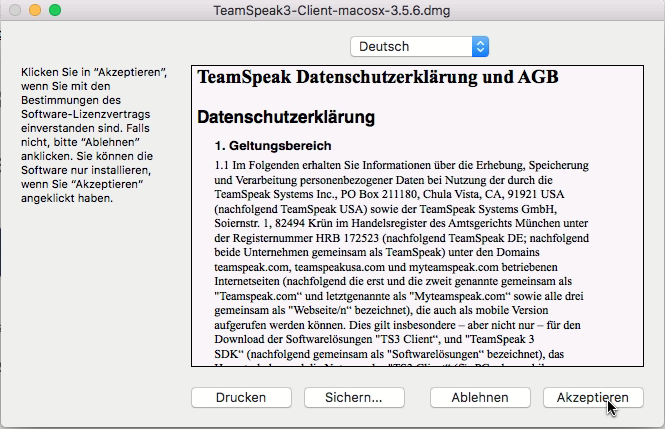Viewport: 665px width, 429px height.
Task: Click the blue arrows of language selector
Action: [x=480, y=46]
